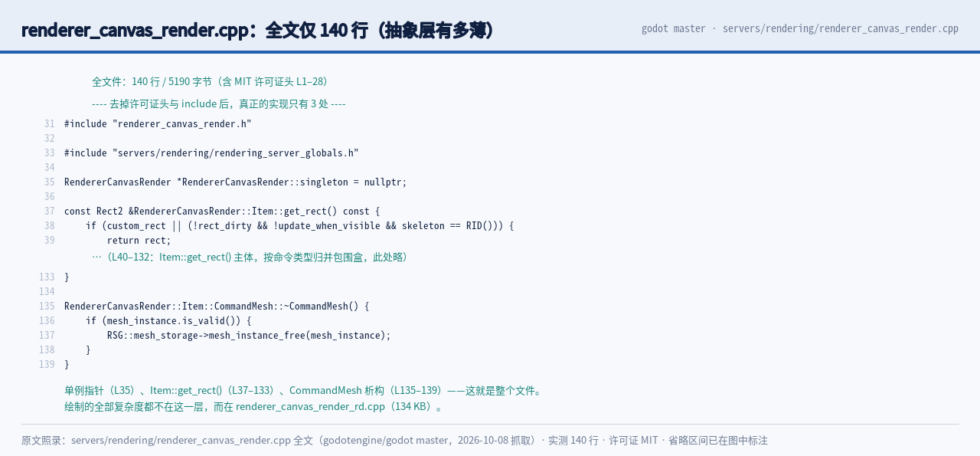Click line number 137
The image size is (980, 456).
pyautogui.click(x=47, y=336)
